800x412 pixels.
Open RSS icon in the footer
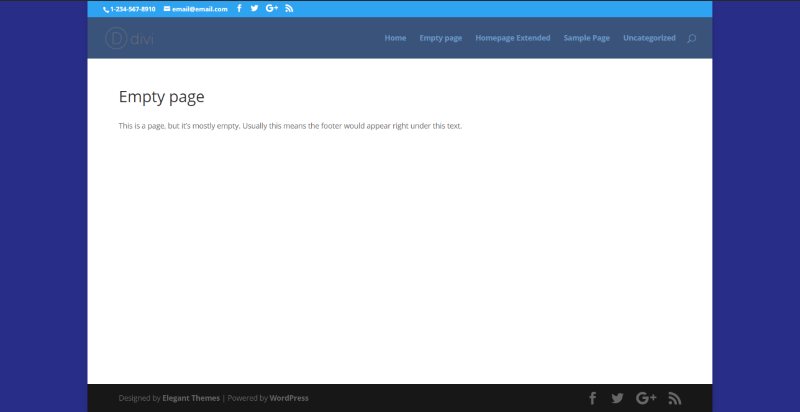pyautogui.click(x=674, y=398)
